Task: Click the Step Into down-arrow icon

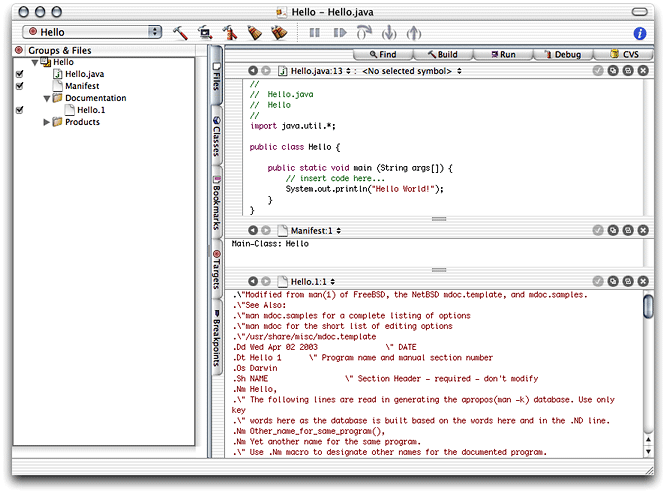Action: point(389,33)
